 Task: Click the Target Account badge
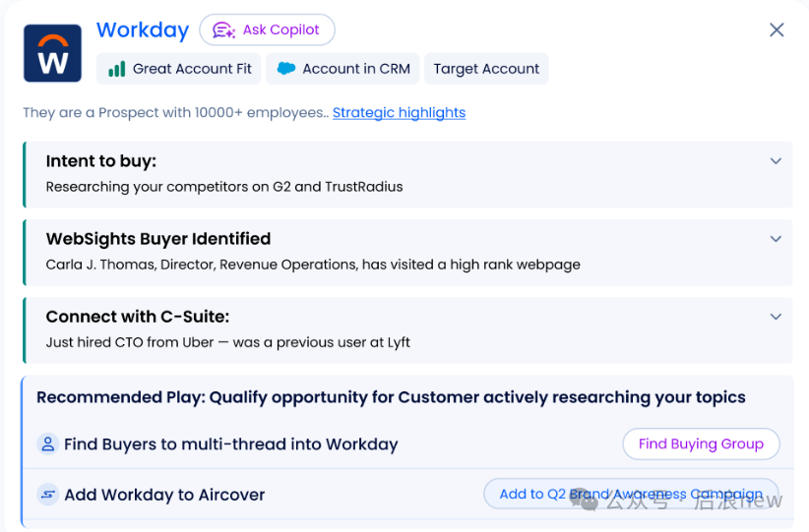click(486, 69)
